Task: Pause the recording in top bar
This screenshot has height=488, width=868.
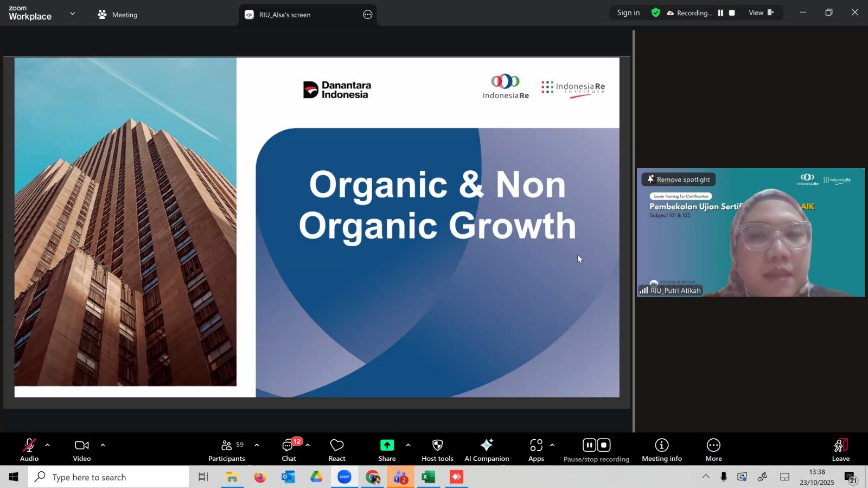Action: 720,13
